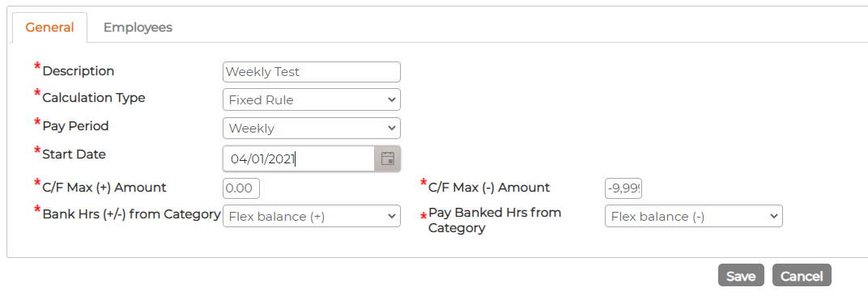The width and height of the screenshot is (868, 300).
Task: Click the Bank Hrs (+/-) from Category label
Action: click(131, 213)
